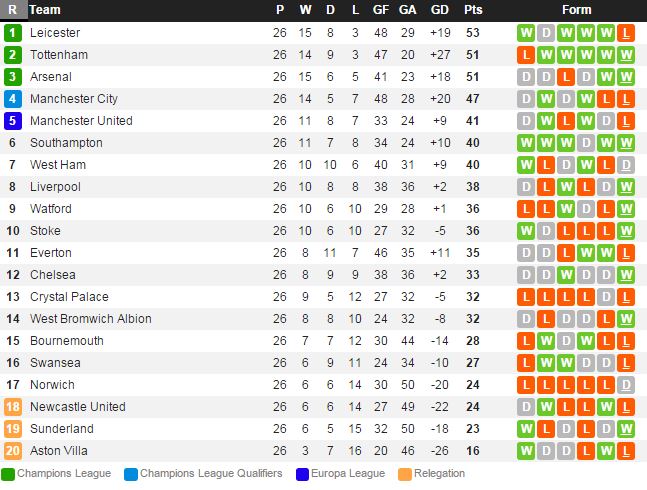The width and height of the screenshot is (647, 490).
Task: Click Leicester's rank 1 green badge
Action: click(x=12, y=33)
